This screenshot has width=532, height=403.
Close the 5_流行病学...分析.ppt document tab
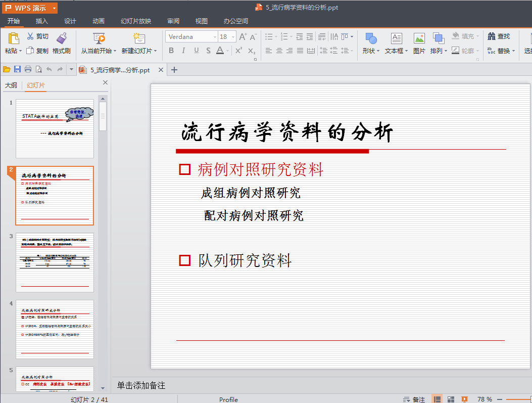(x=161, y=70)
